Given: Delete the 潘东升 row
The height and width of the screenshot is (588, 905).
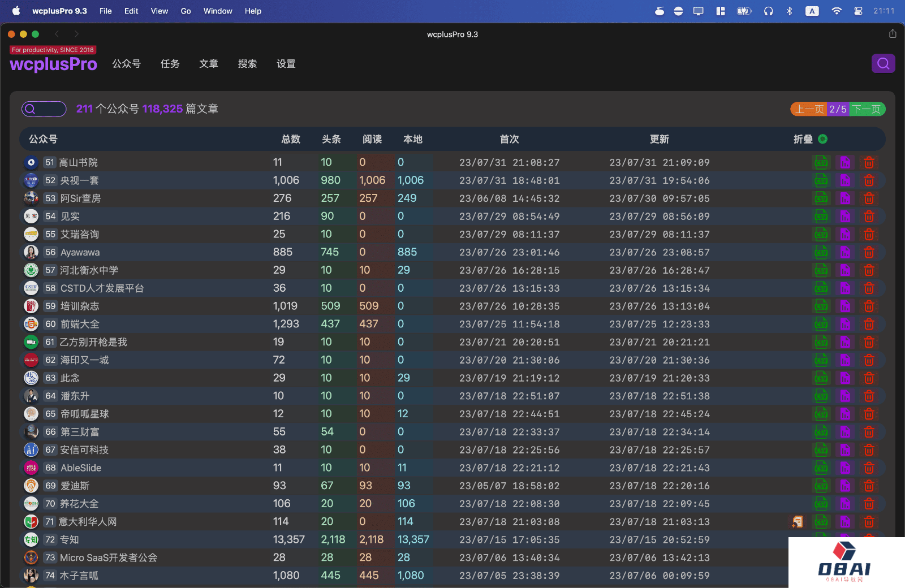Looking at the screenshot, I should [869, 396].
